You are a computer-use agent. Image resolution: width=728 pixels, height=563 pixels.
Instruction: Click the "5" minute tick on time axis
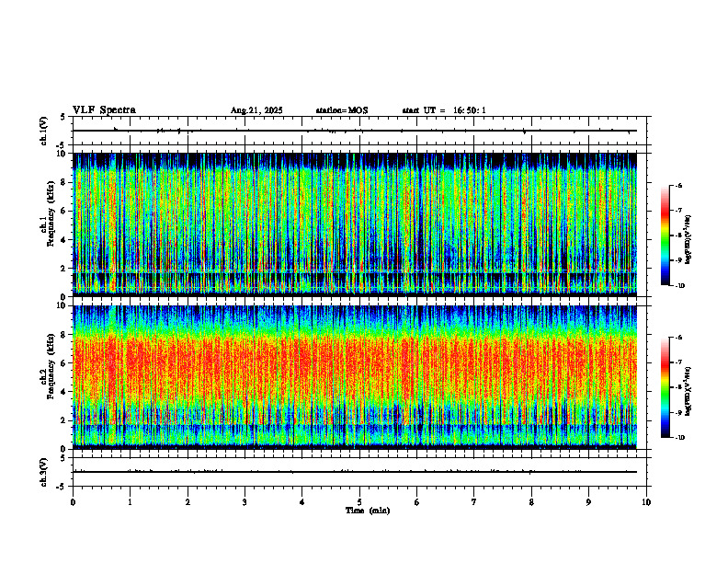359,502
